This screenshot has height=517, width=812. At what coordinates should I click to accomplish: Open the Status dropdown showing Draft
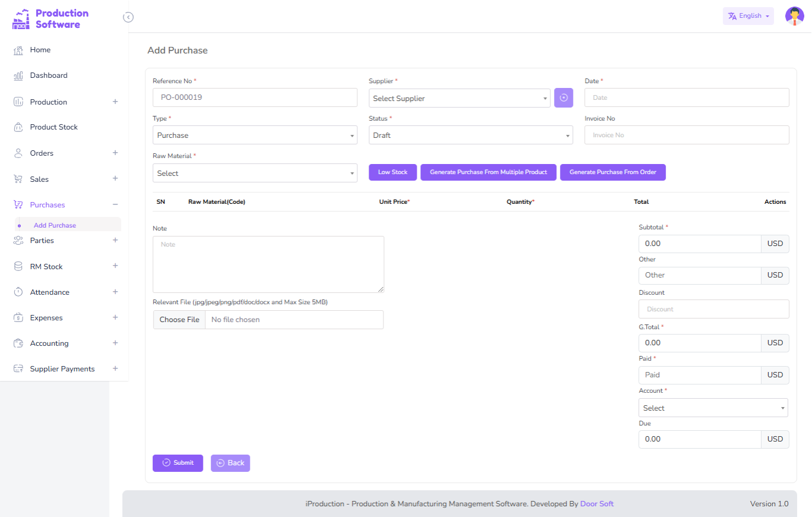470,135
